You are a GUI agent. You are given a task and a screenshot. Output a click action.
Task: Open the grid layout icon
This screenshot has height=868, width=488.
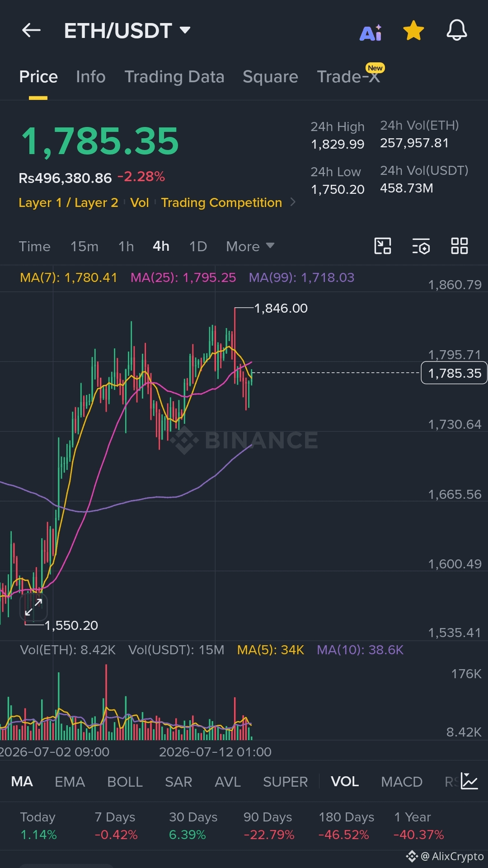[460, 246]
